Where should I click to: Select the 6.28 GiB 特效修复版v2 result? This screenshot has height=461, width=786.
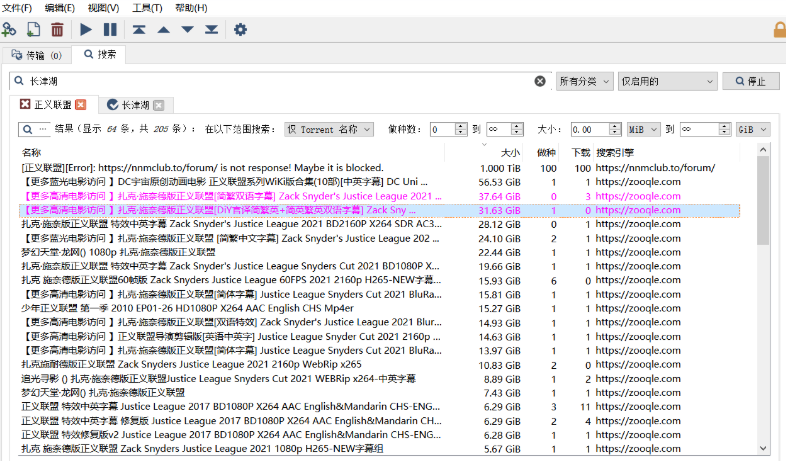coord(379,435)
